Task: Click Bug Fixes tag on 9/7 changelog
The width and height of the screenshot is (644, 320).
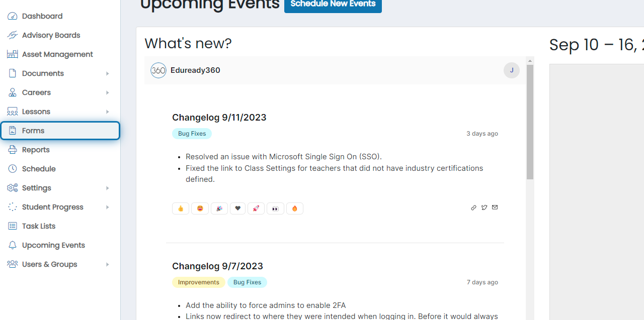Action: 247,282
